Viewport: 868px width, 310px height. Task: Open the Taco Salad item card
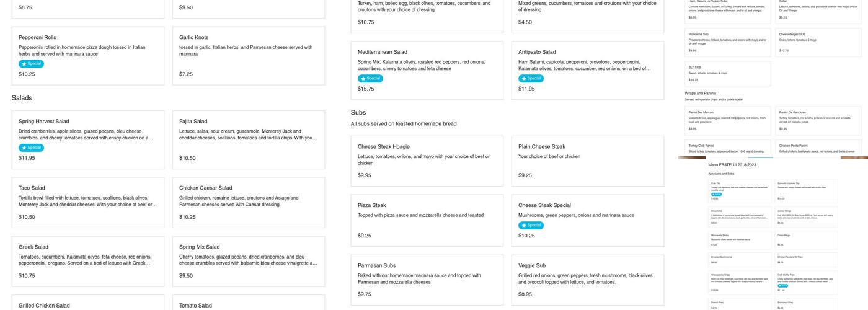click(88, 202)
